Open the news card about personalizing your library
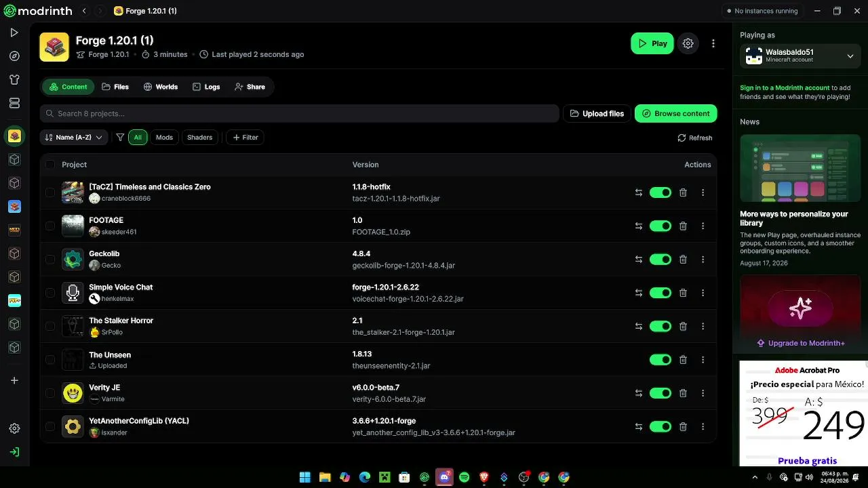 pos(800,201)
